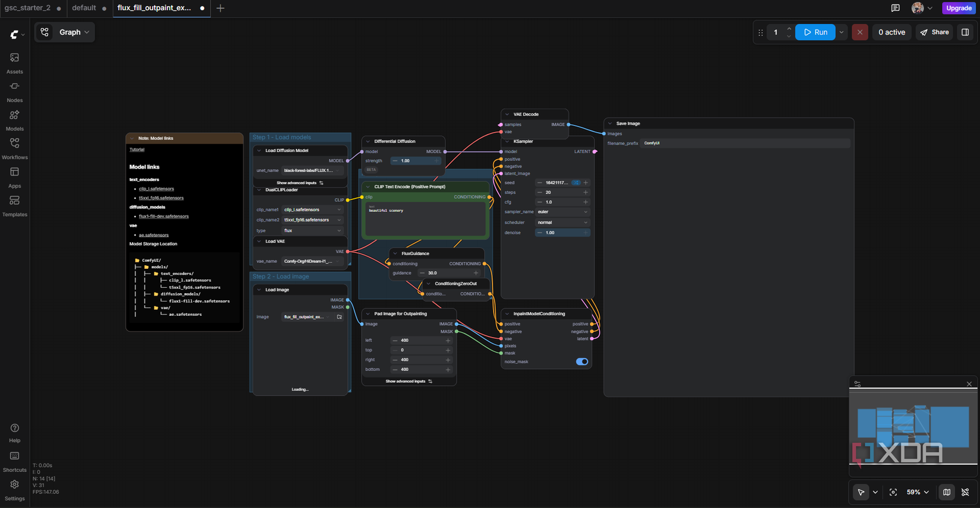
Task: Collapse the FluxGuidance node
Action: (396, 253)
